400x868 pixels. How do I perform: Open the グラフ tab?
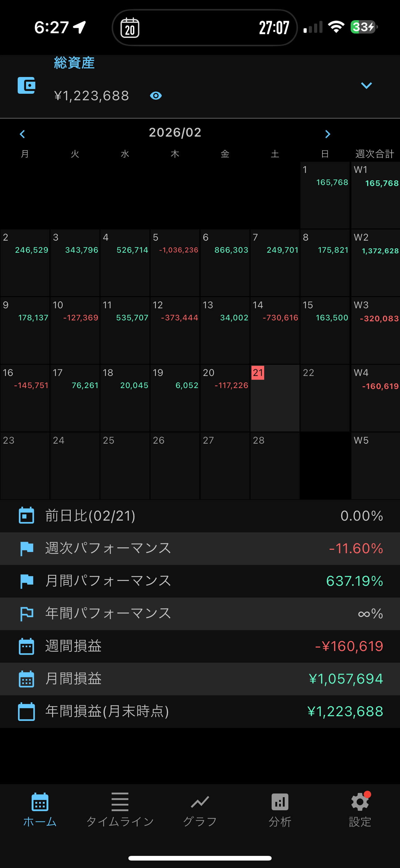[x=200, y=809]
